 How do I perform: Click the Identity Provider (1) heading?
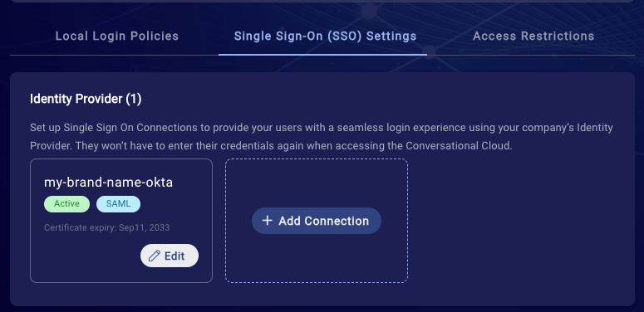point(86,99)
